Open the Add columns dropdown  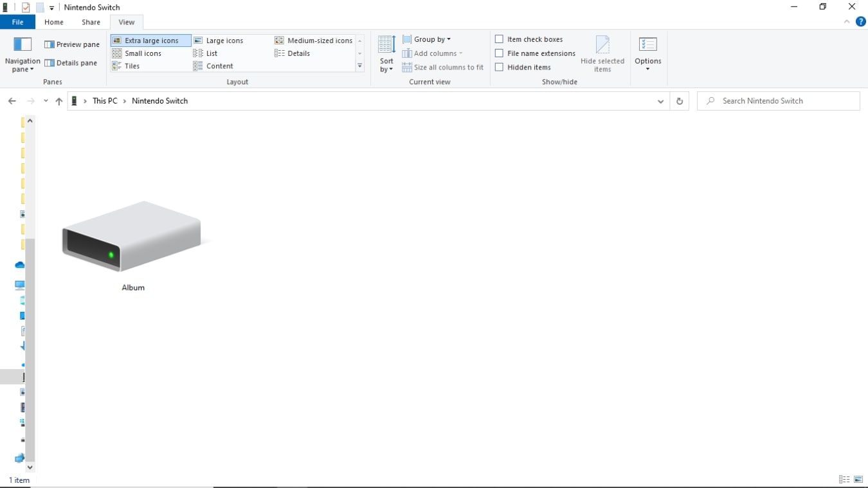tap(433, 53)
